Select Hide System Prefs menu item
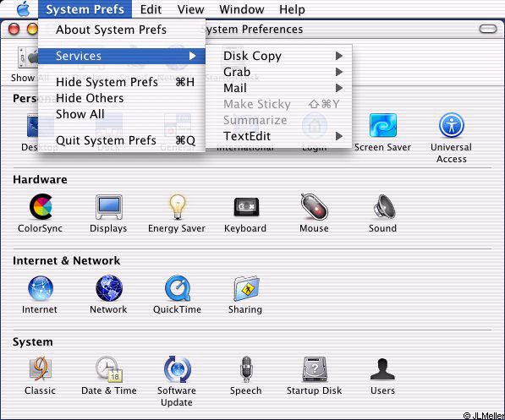Screen dimensions: 505x420 122,82
